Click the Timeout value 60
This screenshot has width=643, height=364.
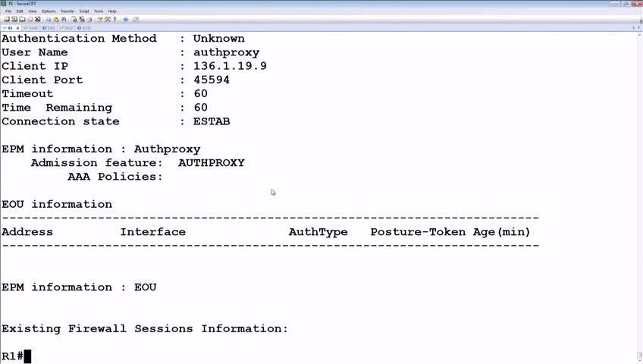[x=200, y=94]
